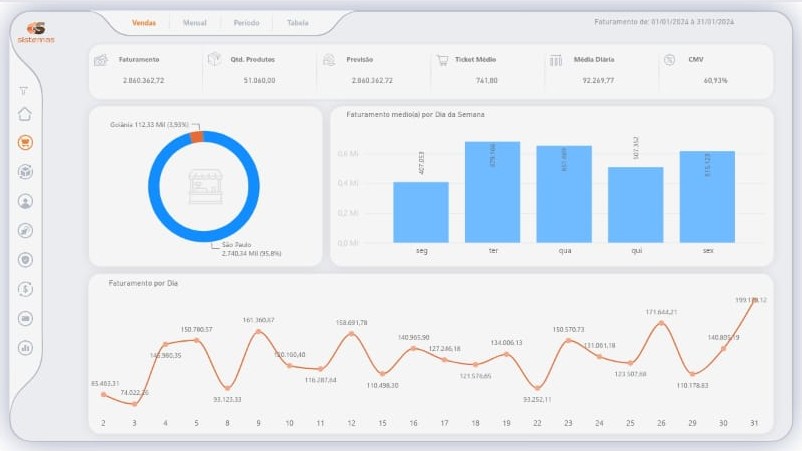
Task: Switch to the Vendas tab
Action: click(144, 22)
